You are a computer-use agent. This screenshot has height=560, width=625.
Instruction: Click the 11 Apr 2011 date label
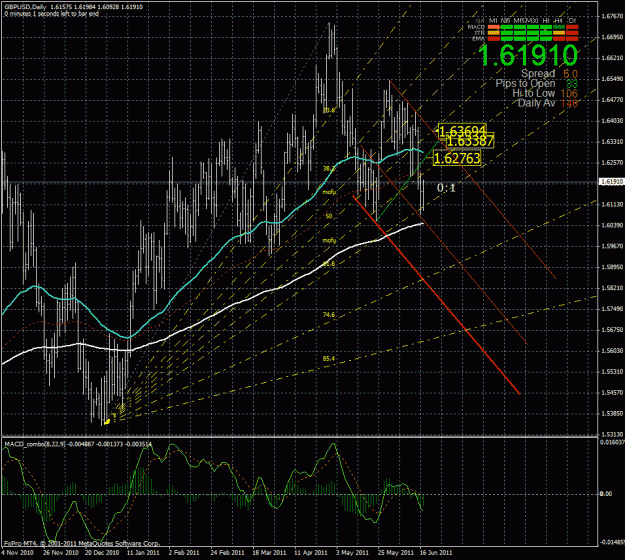(x=311, y=553)
